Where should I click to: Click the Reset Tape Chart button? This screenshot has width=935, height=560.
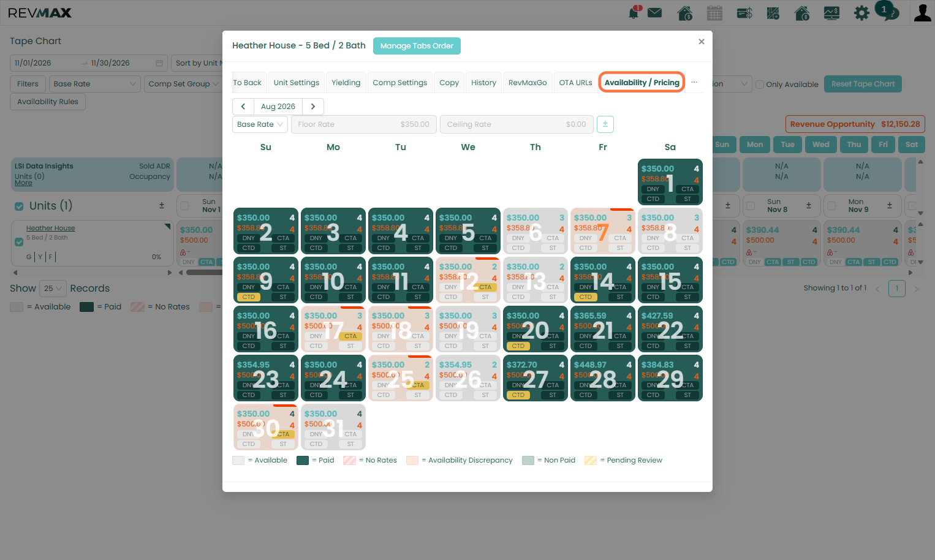point(863,84)
